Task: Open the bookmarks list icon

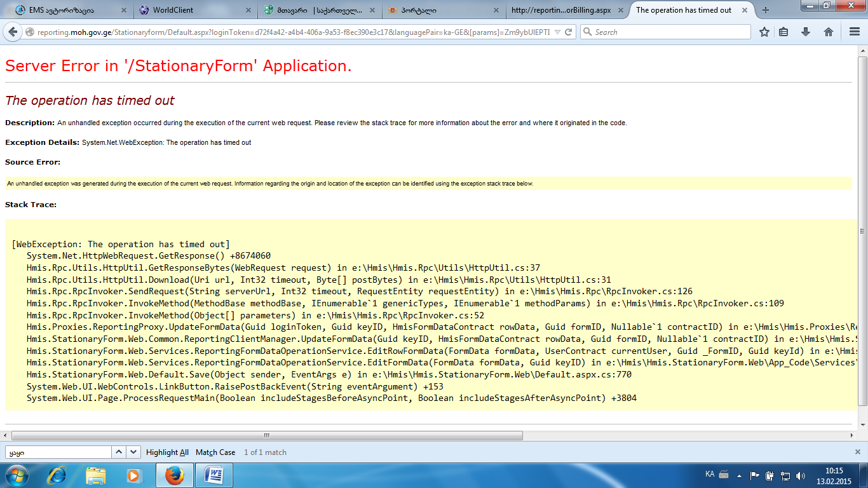Action: pyautogui.click(x=784, y=32)
